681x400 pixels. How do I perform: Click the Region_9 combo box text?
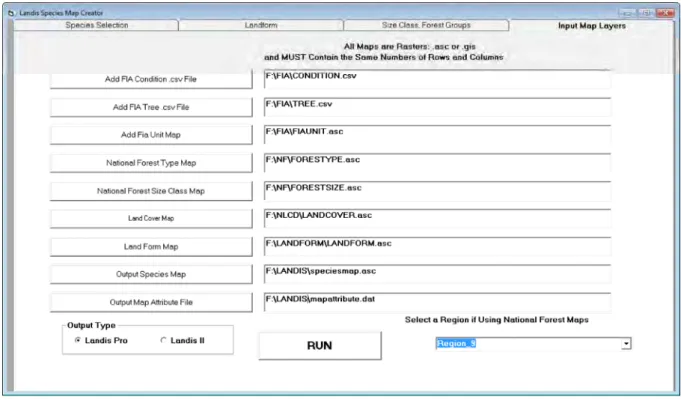(456, 344)
